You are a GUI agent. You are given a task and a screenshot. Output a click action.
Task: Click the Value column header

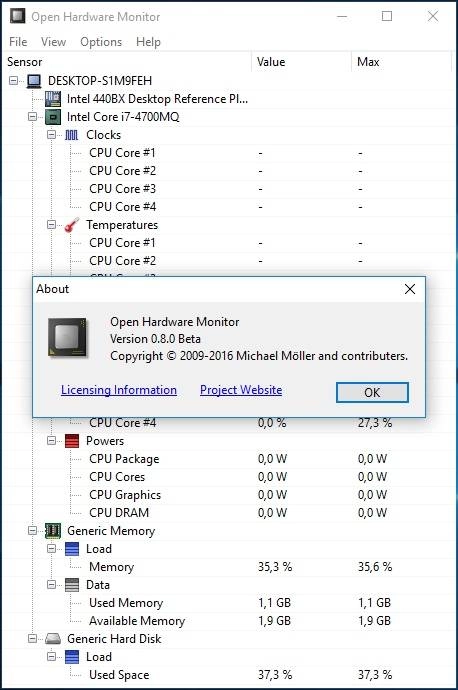coord(302,62)
